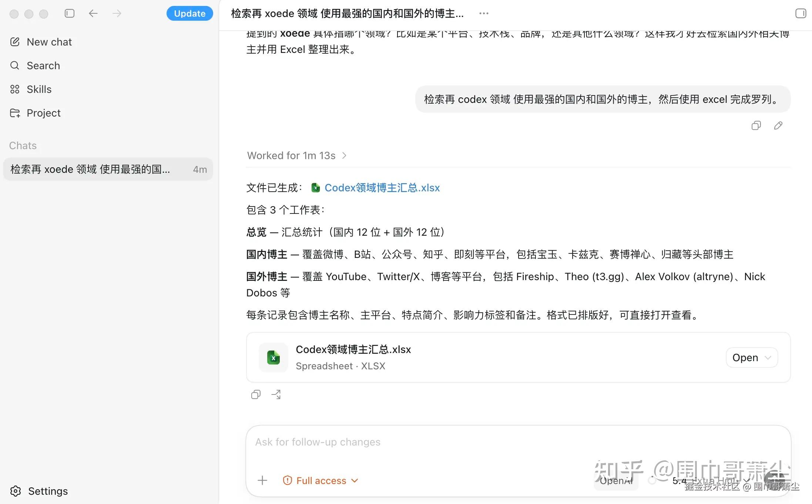Expand the Worked for 1m 13s details

click(297, 155)
